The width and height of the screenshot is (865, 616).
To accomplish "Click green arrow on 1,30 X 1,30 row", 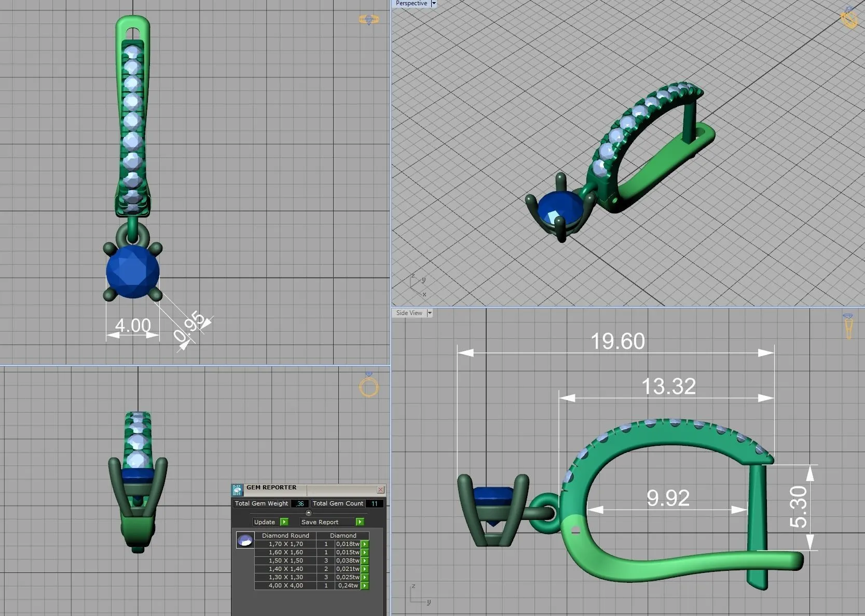I will coord(365,577).
